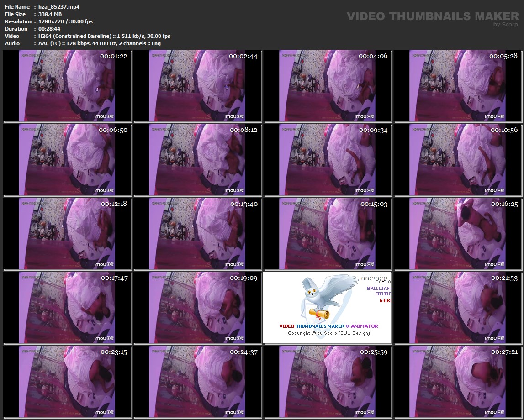
Task: Click the frame labeled 00:17:47
Action: coord(67,308)
